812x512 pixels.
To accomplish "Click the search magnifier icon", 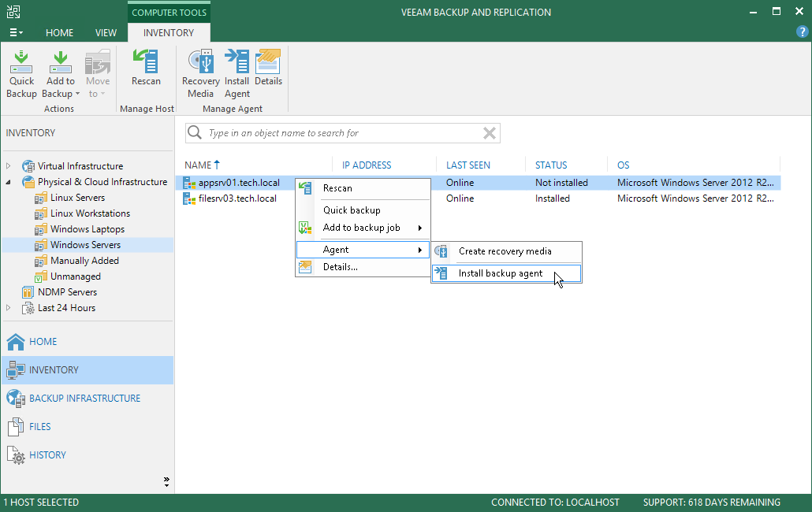I will coord(195,133).
